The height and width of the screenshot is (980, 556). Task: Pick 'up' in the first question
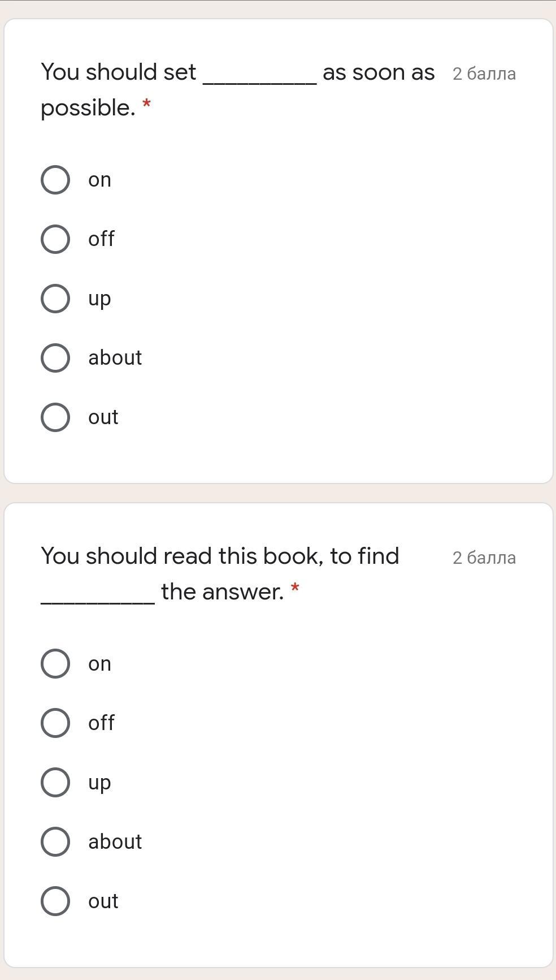[x=55, y=299]
